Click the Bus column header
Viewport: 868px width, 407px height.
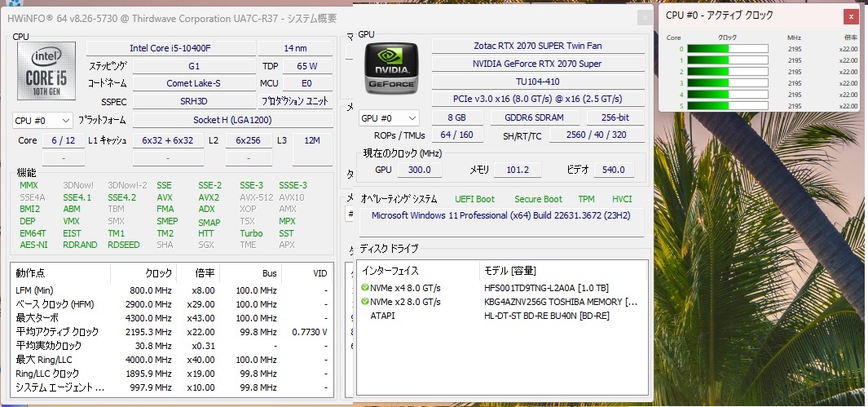pyautogui.click(x=251, y=273)
